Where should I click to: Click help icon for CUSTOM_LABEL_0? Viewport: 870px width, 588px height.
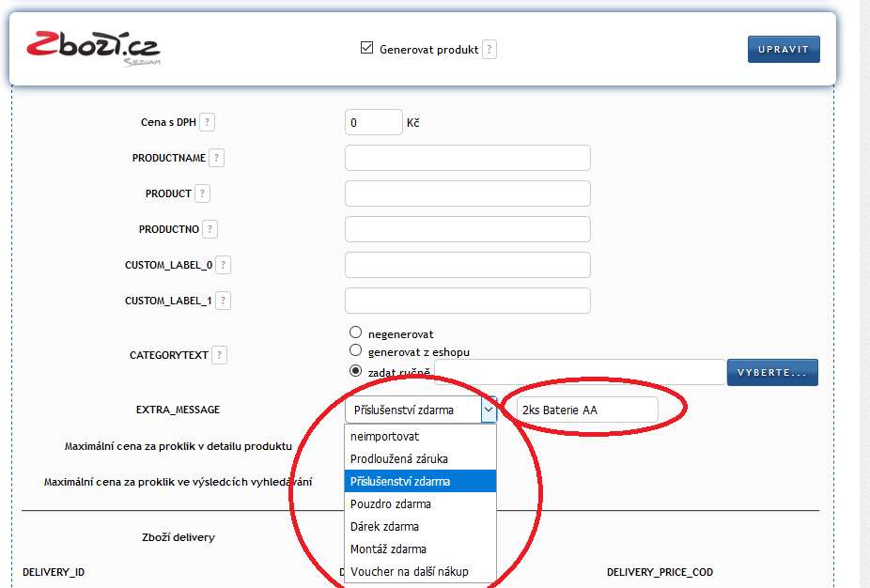[x=224, y=265]
